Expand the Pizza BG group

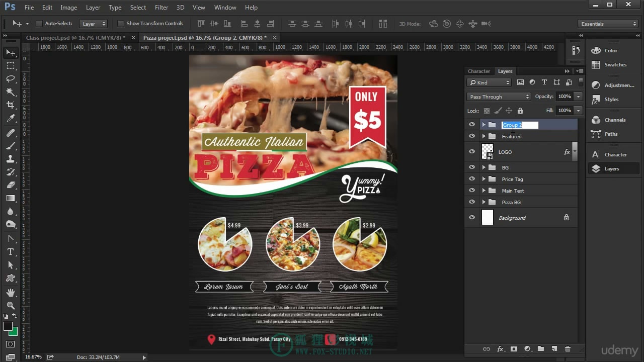(484, 202)
